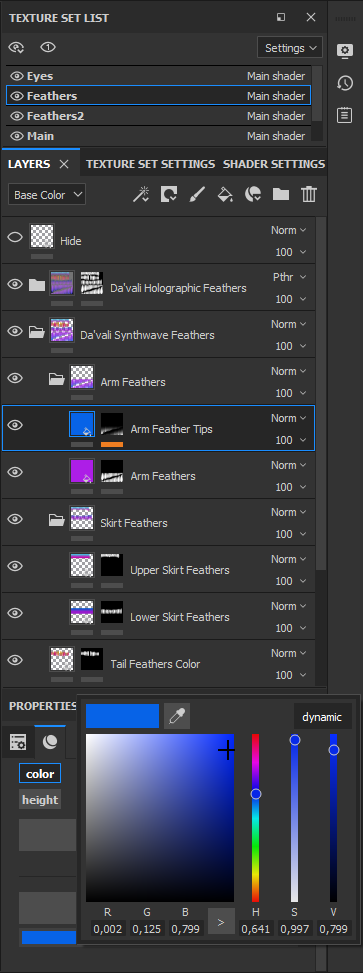The height and width of the screenshot is (973, 363).
Task: Close the Layers tab with X
Action: (63, 164)
